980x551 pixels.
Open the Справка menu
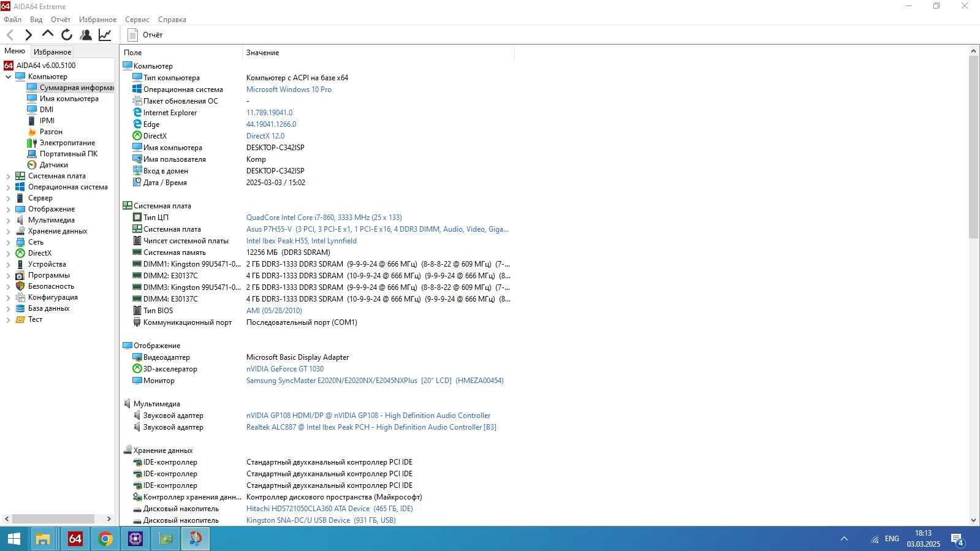click(x=172, y=20)
